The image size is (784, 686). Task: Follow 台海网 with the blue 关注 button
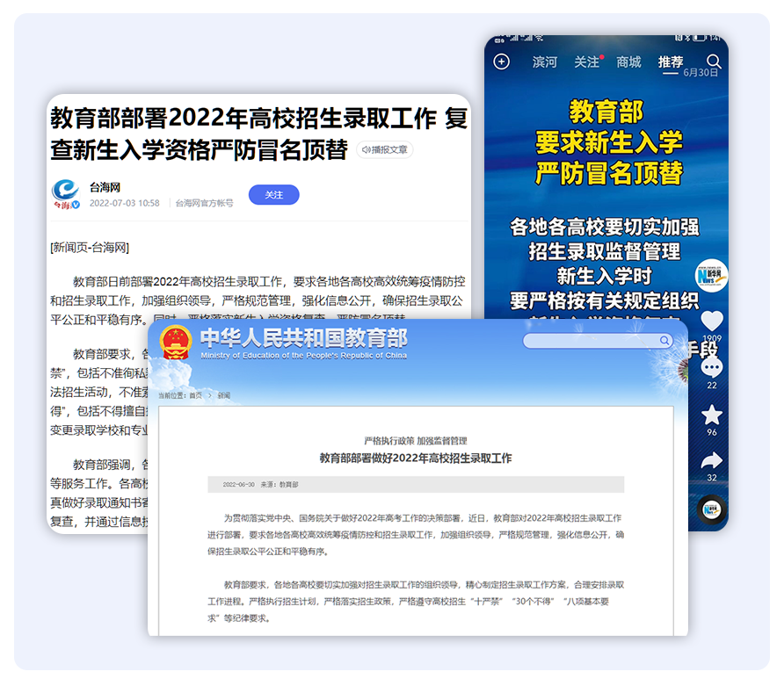pyautogui.click(x=273, y=195)
